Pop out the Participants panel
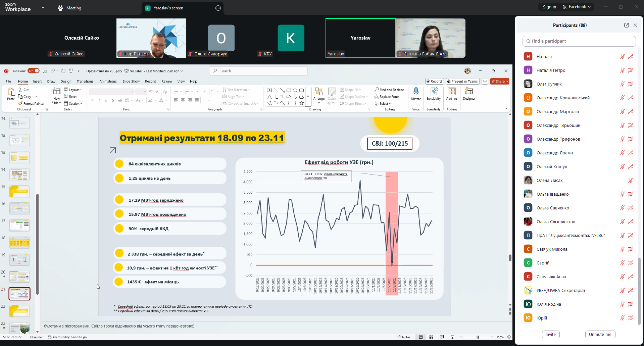Screen dimensions: 644x346 (626, 25)
